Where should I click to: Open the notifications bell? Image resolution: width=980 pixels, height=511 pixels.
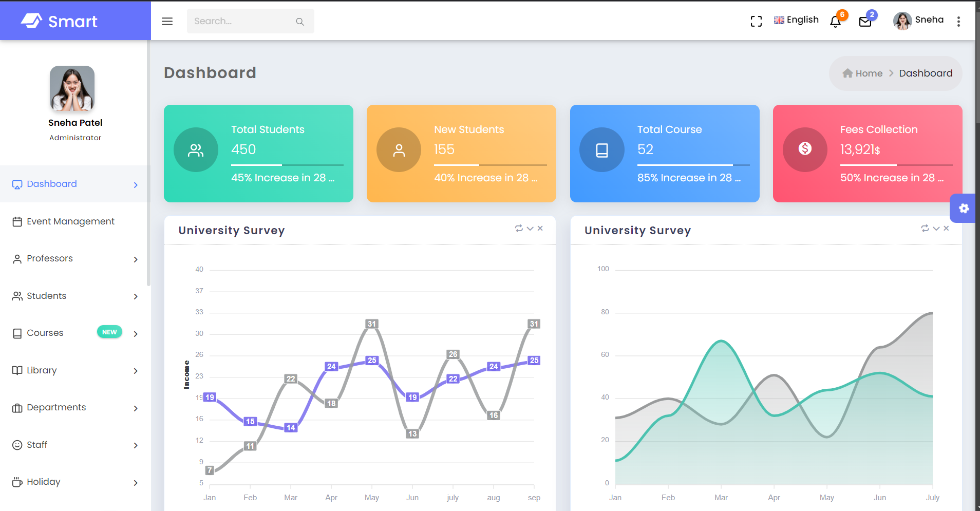[836, 22]
